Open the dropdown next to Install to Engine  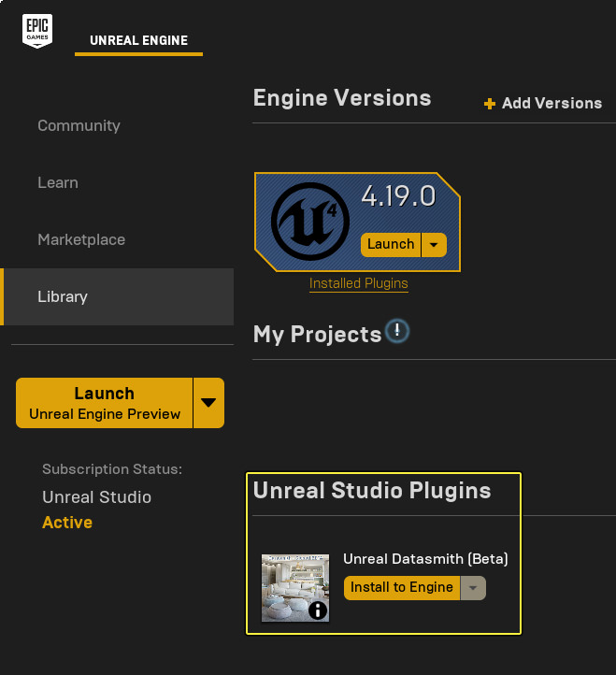[x=473, y=588]
